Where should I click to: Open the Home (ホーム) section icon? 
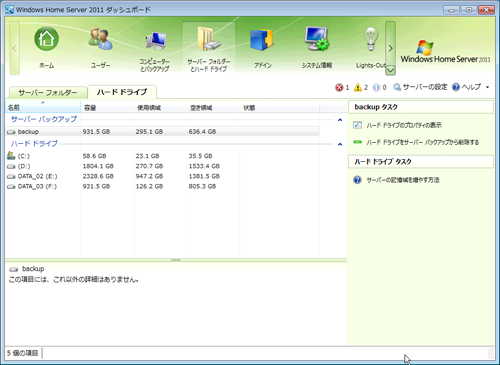(x=46, y=39)
